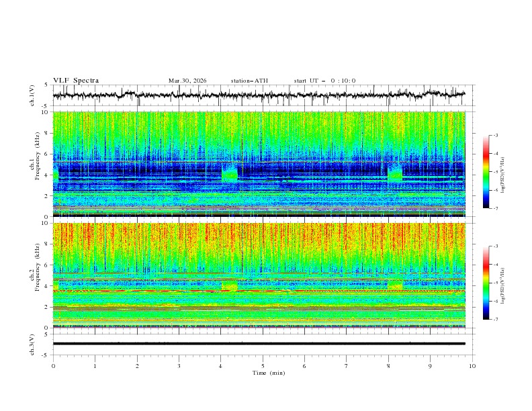The width and height of the screenshot is (532, 411).
Task: Click the green burst at 4 min in ch.2 spectrogram
Action: [230, 285]
